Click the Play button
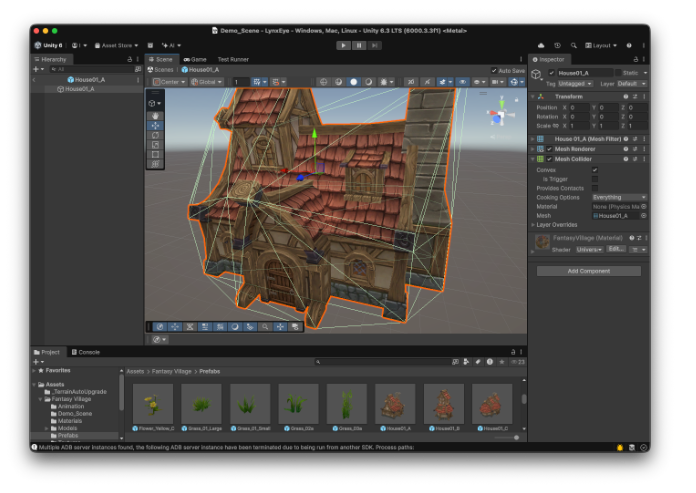Viewport: 696px width, 493px height. tap(343, 45)
